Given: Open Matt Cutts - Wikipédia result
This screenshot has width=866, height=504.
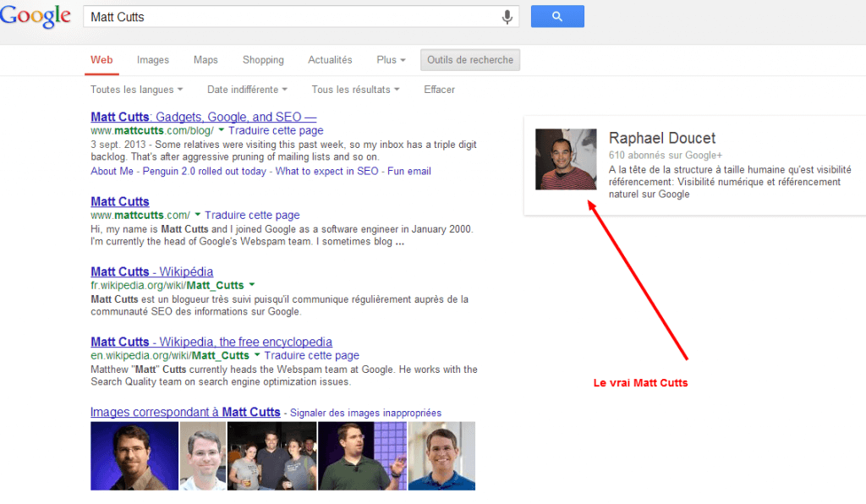Looking at the screenshot, I should tap(152, 271).
